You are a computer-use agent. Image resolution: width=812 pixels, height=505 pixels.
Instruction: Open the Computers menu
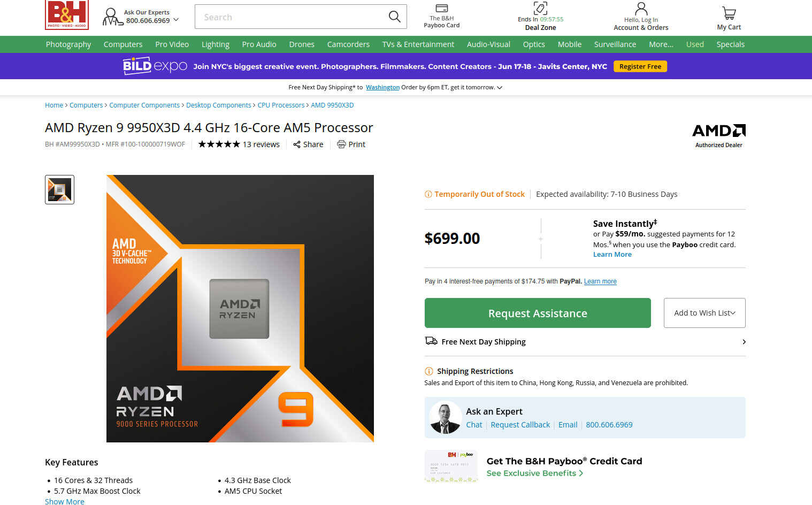[x=123, y=44]
